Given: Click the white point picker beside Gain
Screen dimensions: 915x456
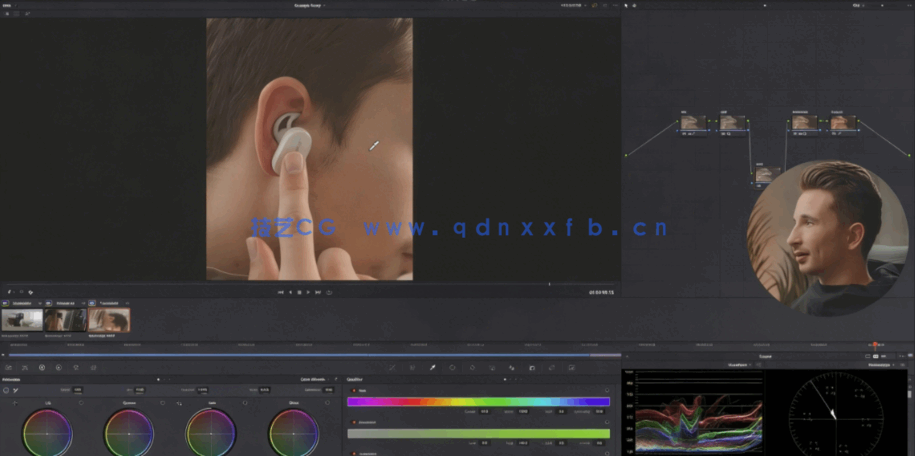Looking at the screenshot, I should click(179, 403).
